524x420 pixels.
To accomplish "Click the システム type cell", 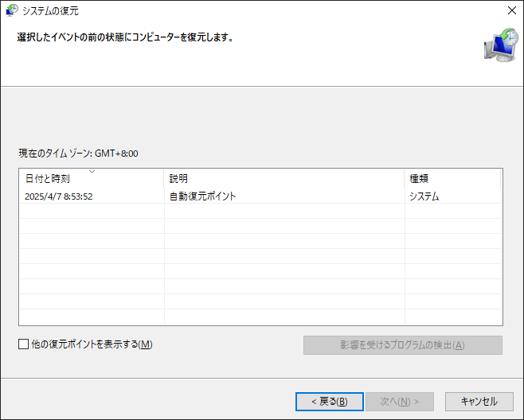I will point(424,196).
